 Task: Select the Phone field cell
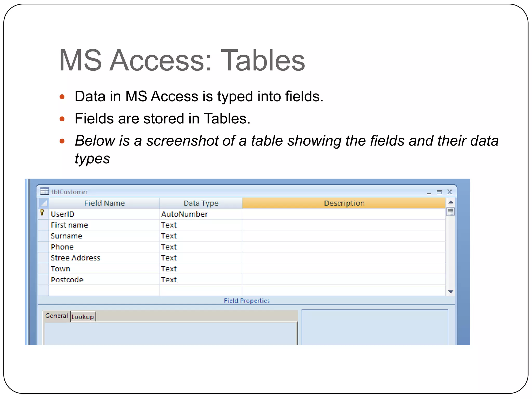click(104, 247)
